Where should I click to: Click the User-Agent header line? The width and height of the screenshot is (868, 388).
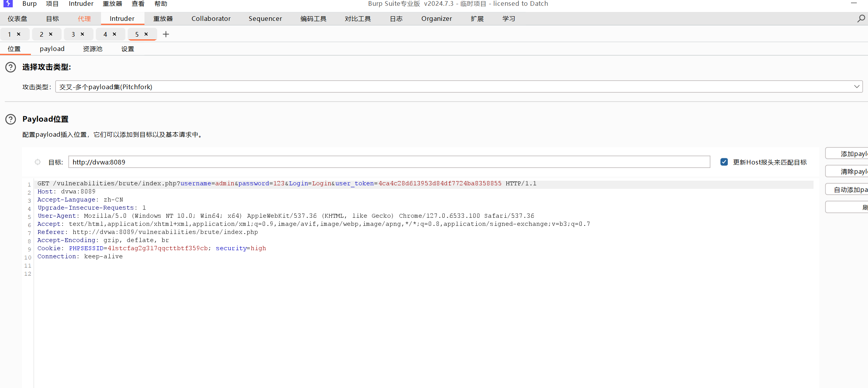click(x=286, y=216)
